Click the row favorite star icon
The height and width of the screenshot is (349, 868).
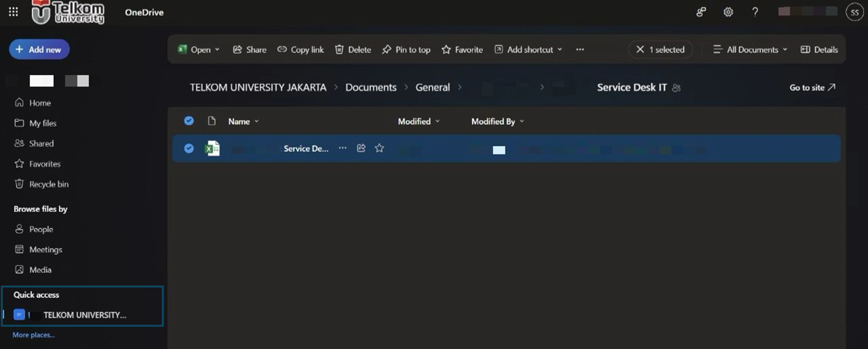coord(379,148)
